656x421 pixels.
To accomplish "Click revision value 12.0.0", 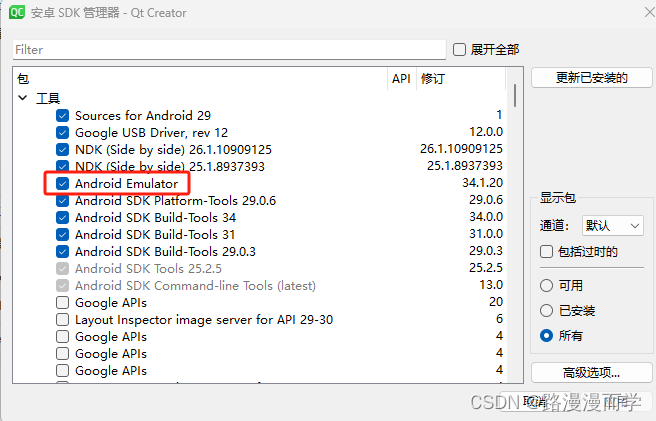I will coord(486,132).
